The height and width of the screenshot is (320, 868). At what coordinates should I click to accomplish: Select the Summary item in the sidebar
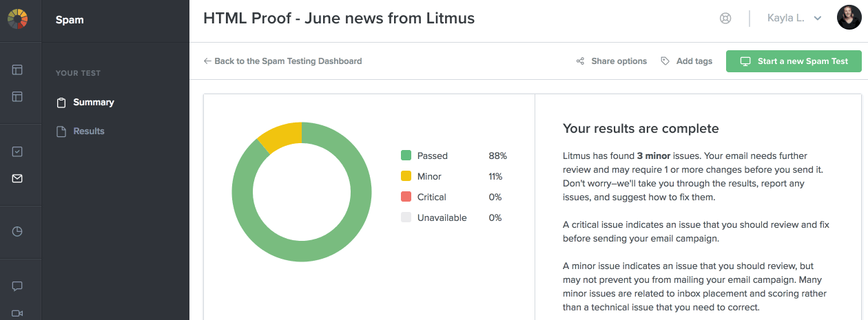coord(85,103)
